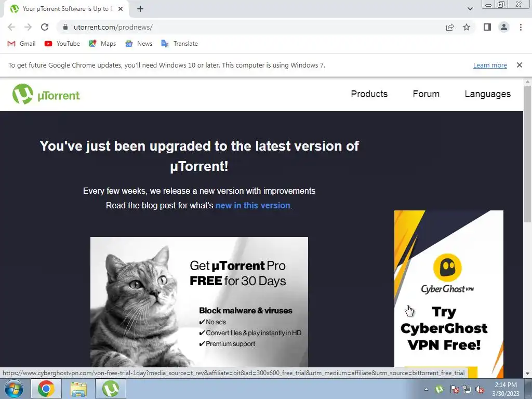Open the Forum menu item

click(x=426, y=94)
